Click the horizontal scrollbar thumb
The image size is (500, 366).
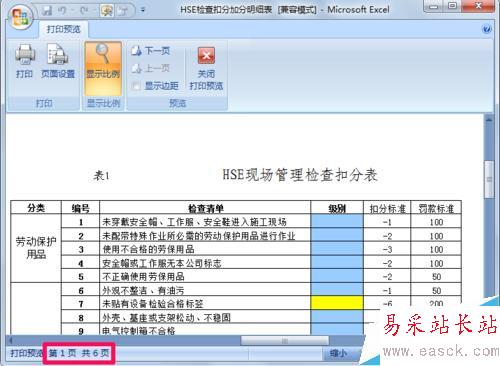(x=285, y=341)
